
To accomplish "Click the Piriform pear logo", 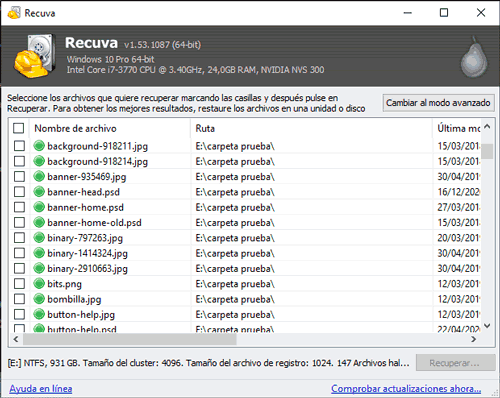I will point(474,57).
